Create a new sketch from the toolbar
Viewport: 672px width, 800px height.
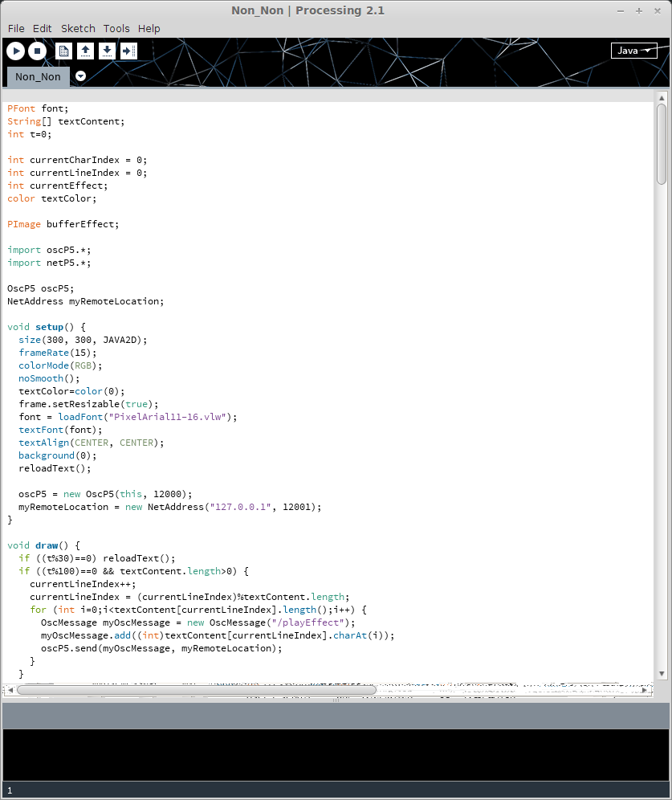pyautogui.click(x=63, y=51)
